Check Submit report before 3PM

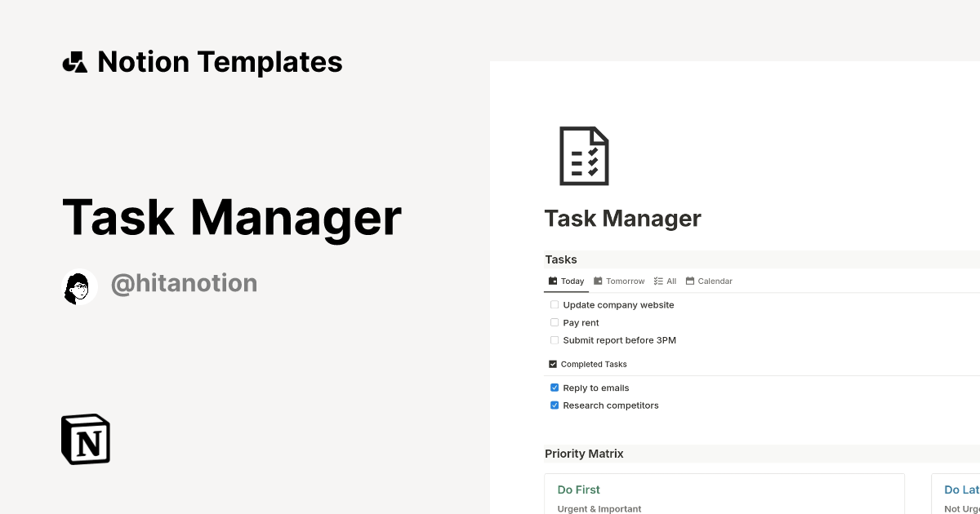pyautogui.click(x=555, y=340)
